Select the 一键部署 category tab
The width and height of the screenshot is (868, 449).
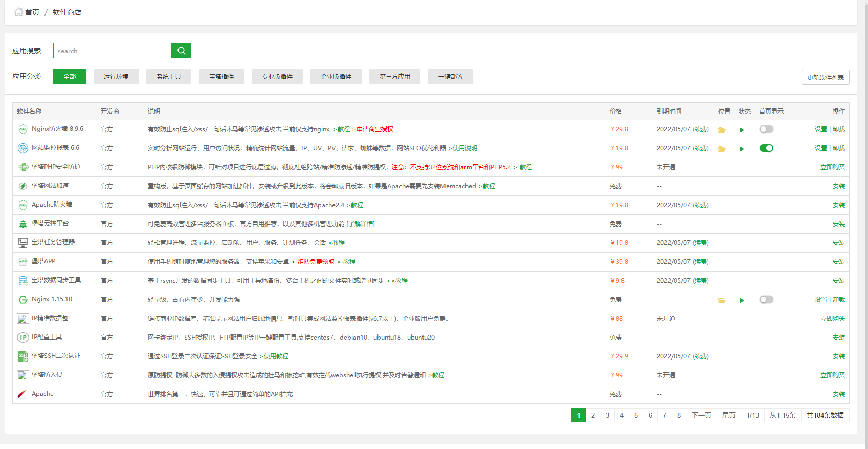click(x=451, y=76)
